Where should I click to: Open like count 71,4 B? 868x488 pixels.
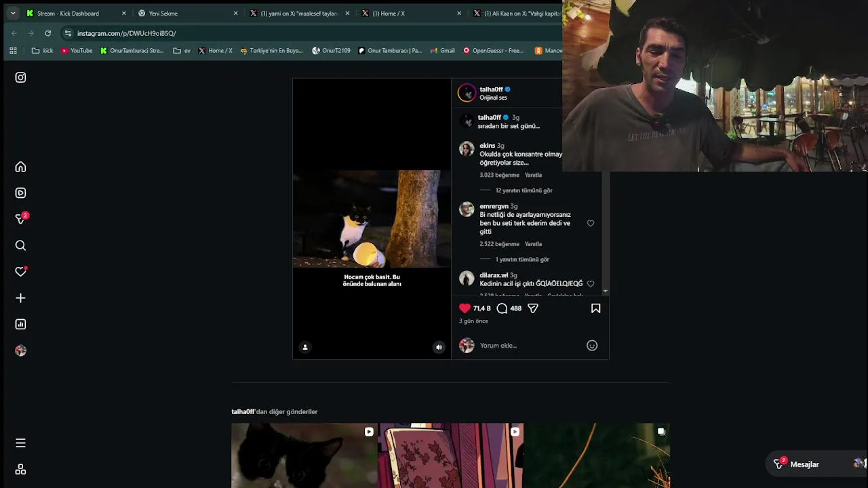pyautogui.click(x=481, y=308)
